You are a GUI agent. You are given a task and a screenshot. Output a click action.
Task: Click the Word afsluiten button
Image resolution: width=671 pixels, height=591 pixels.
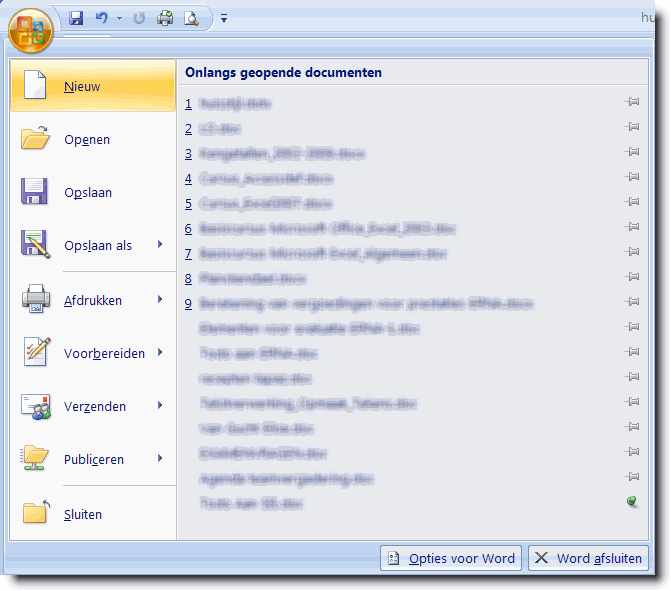(588, 558)
